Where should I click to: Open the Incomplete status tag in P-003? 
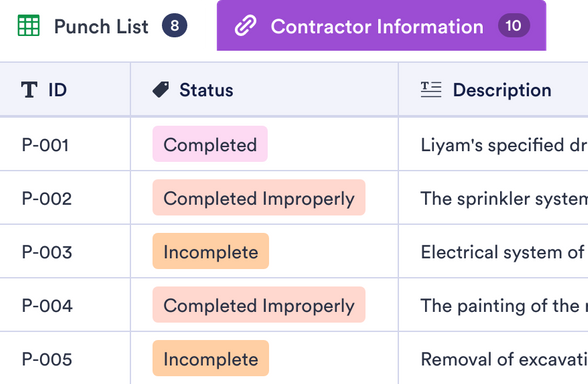[x=211, y=252]
